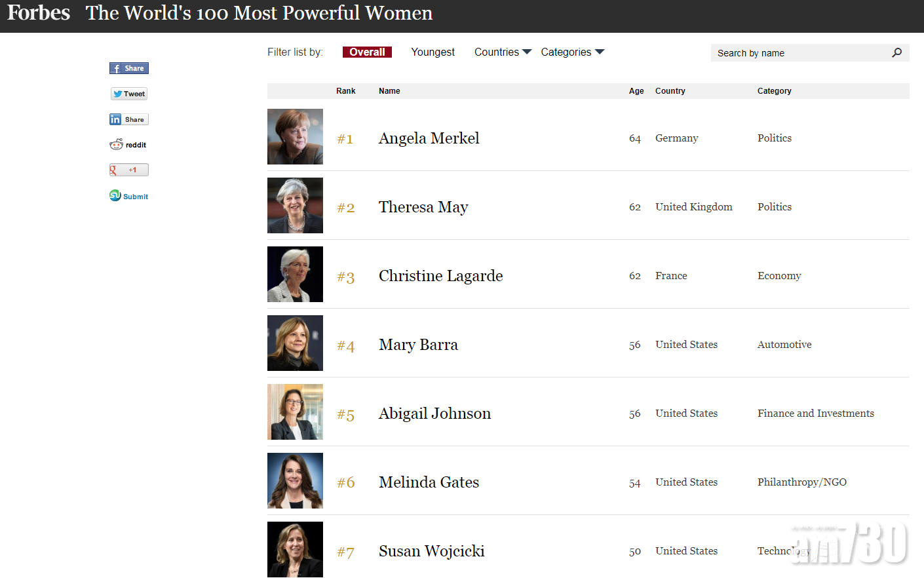Open the Categories dropdown
924x578 pixels.
click(x=572, y=52)
